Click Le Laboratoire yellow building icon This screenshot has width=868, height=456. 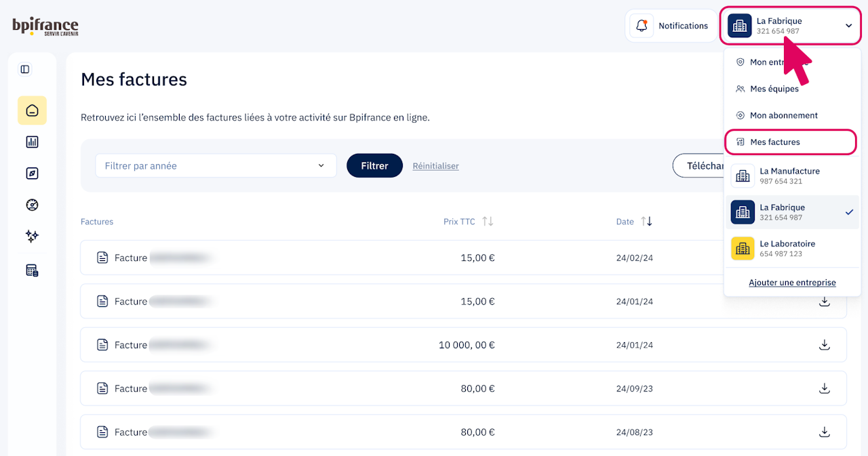point(743,249)
